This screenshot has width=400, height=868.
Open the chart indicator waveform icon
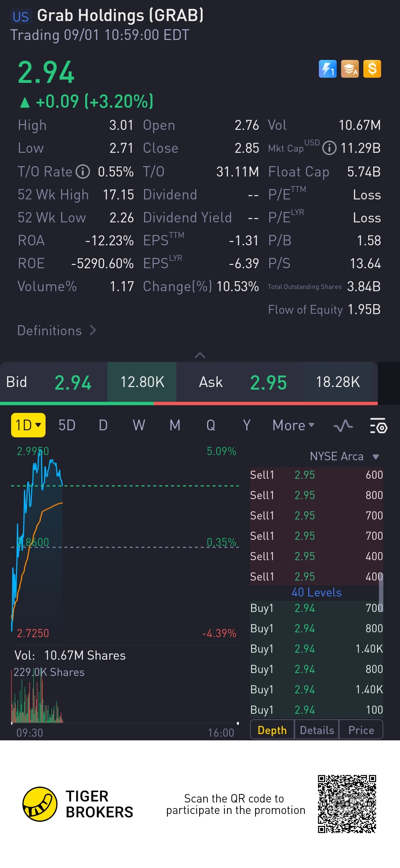pos(343,425)
